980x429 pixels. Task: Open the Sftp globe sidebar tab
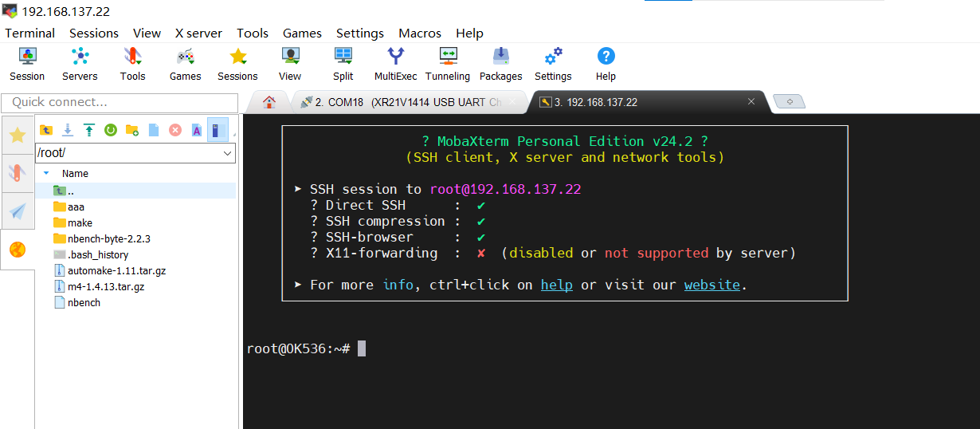tap(17, 250)
